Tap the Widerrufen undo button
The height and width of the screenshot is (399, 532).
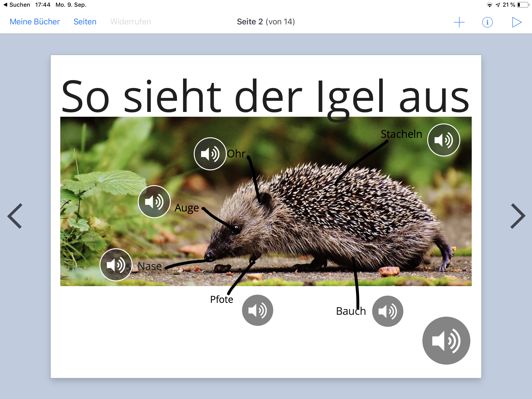pos(130,22)
